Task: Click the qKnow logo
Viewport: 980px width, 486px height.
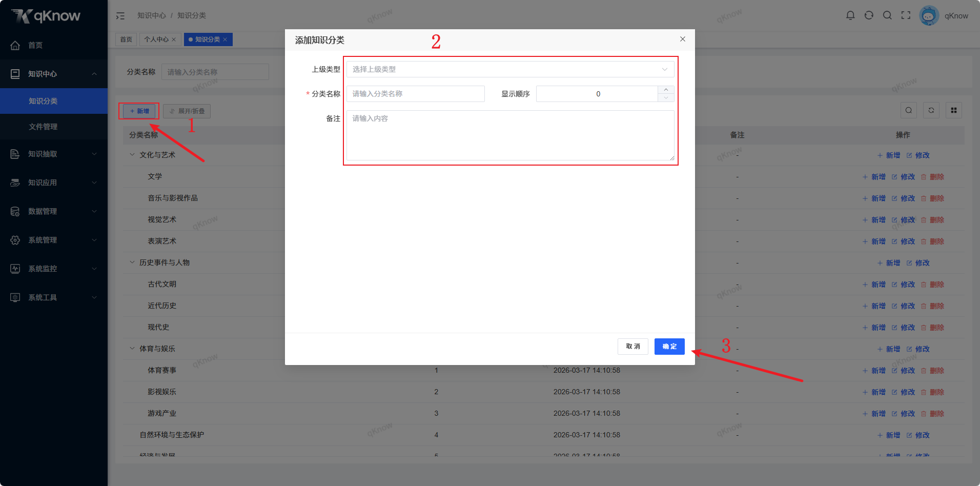Action: [46, 16]
